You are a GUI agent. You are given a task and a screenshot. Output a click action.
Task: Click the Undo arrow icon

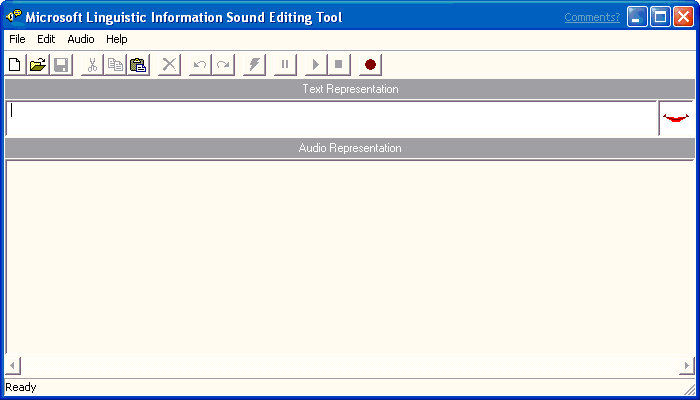[x=200, y=65]
